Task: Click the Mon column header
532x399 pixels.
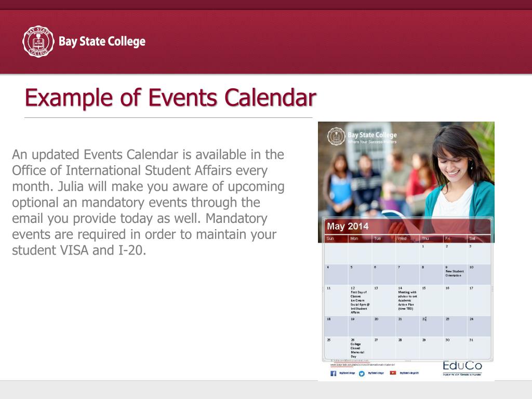Action: point(354,238)
